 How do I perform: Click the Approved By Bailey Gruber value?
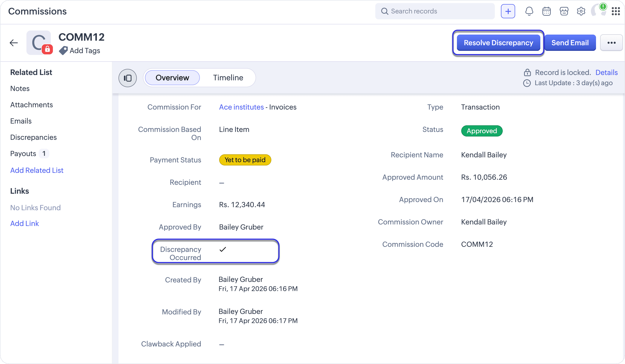(x=241, y=227)
